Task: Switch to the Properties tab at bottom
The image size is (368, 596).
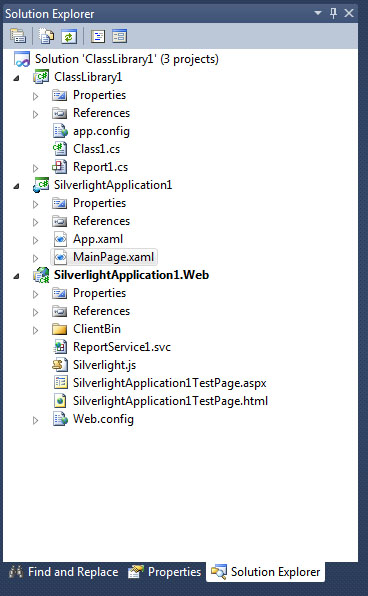Action: [x=164, y=572]
